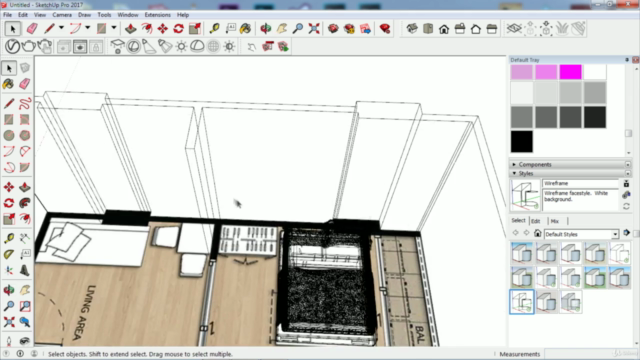The width and height of the screenshot is (640, 360).
Task: Click the Measurements label in status bar
Action: point(520,354)
